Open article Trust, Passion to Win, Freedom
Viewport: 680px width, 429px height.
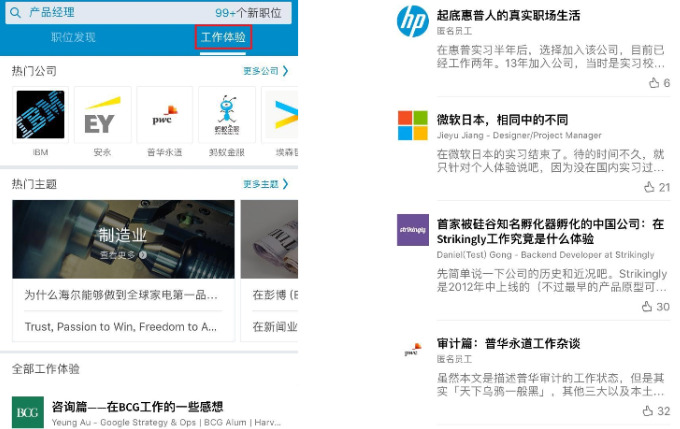pos(121,327)
